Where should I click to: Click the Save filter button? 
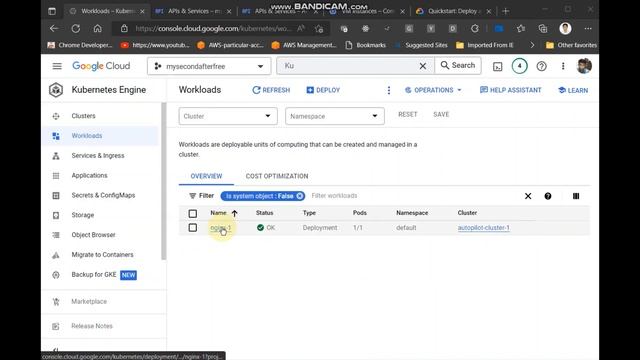click(x=441, y=115)
